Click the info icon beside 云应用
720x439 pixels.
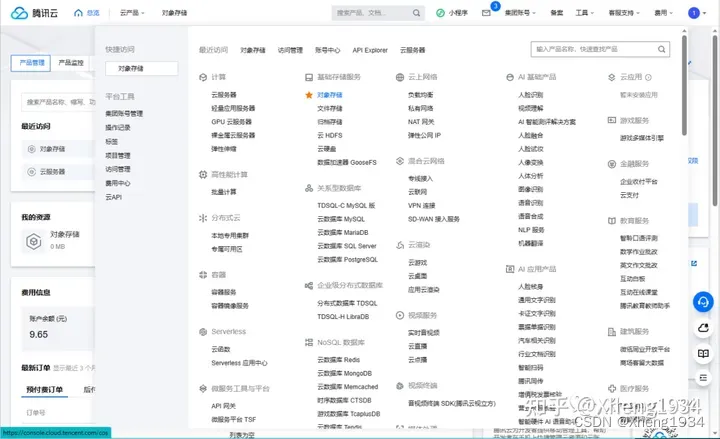tap(648, 77)
